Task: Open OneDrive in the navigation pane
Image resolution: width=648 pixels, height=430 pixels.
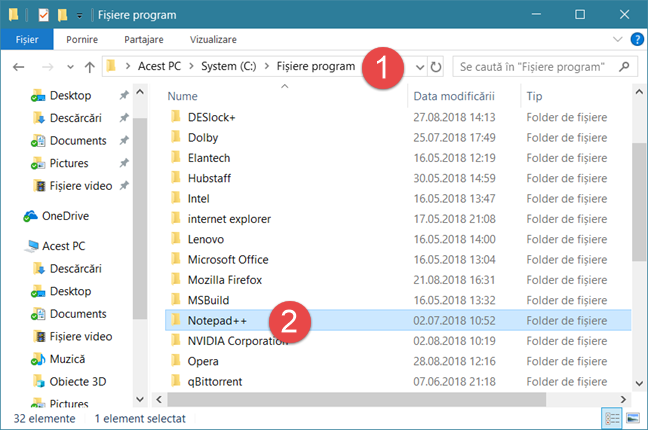Action: click(65, 216)
